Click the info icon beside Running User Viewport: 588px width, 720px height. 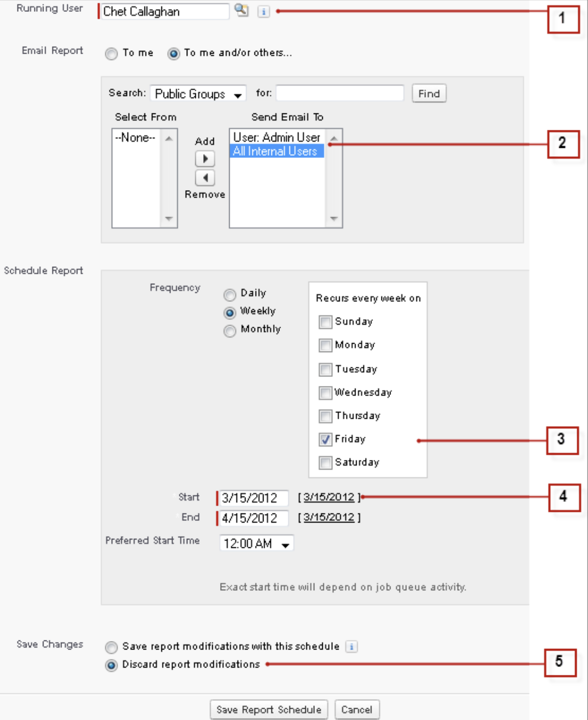(264, 11)
